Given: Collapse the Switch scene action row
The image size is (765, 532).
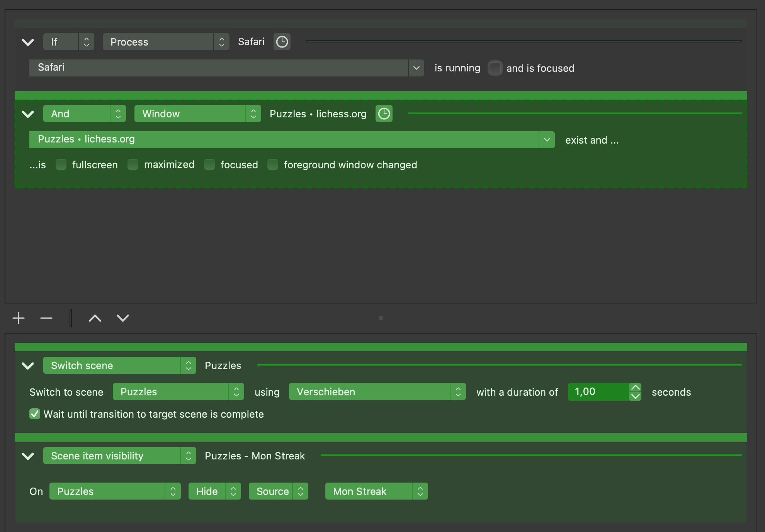Looking at the screenshot, I should pyautogui.click(x=27, y=365).
